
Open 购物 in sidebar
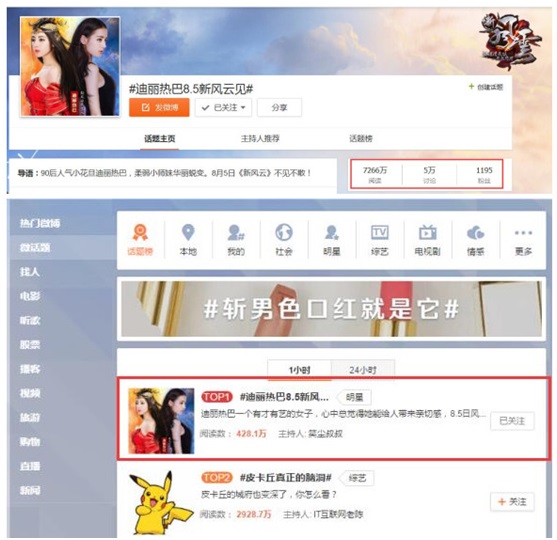30,442
